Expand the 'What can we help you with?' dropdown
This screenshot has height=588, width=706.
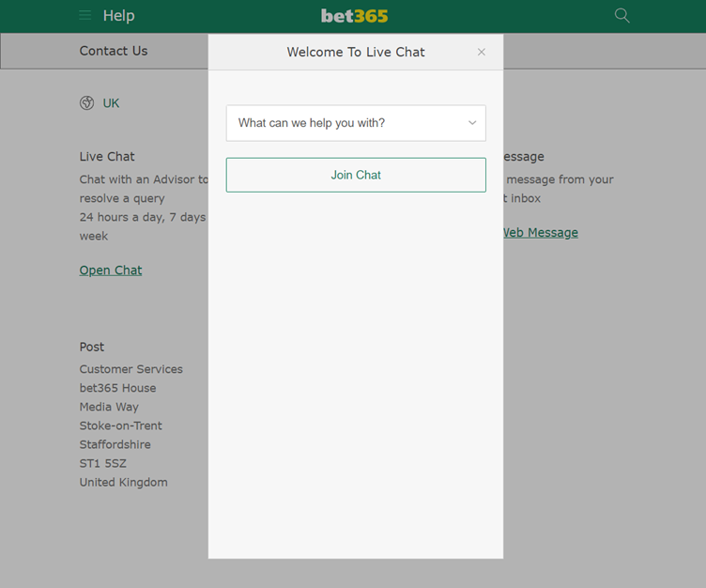pos(356,123)
